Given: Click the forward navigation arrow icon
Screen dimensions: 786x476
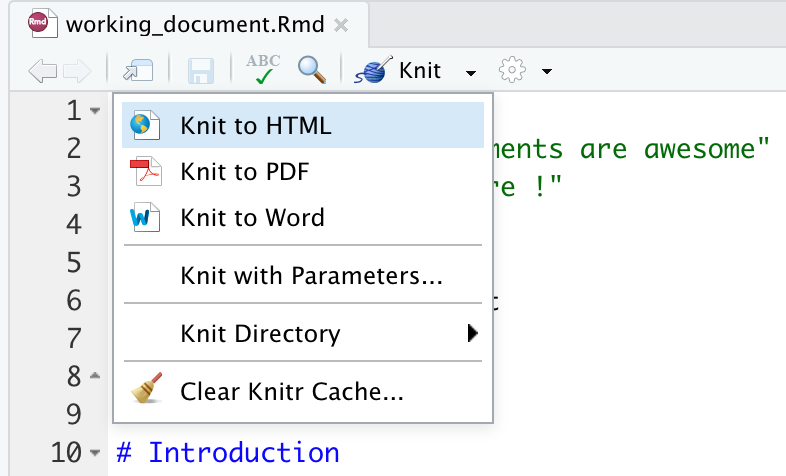Looking at the screenshot, I should coord(78,71).
